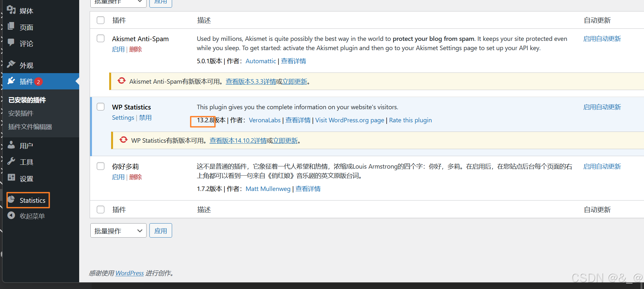
Task: Open the 评论 menu item
Action: coord(27,44)
